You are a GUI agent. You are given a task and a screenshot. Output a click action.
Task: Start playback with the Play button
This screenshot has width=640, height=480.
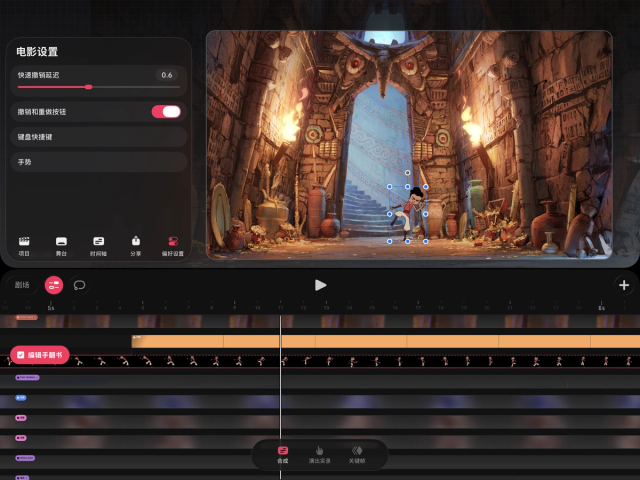[320, 285]
